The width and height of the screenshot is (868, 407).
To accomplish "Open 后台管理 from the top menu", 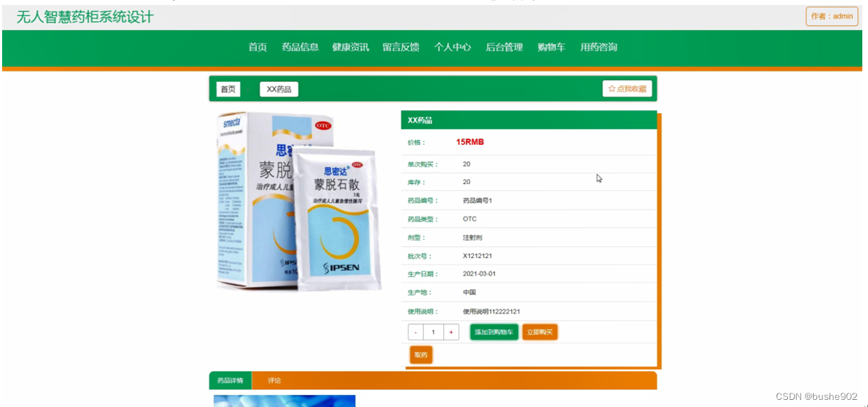I will [505, 47].
